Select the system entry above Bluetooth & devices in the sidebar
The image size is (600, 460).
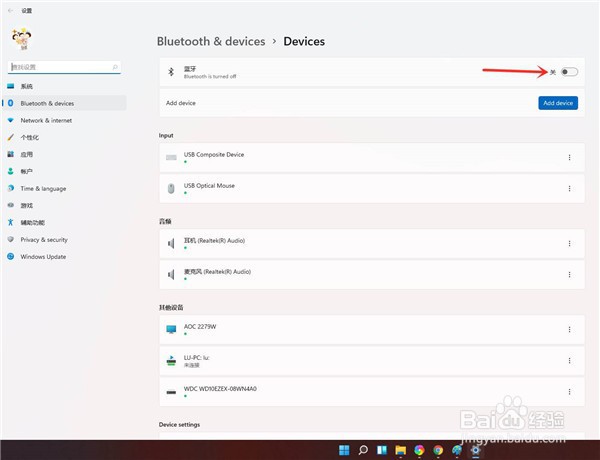click(26, 86)
